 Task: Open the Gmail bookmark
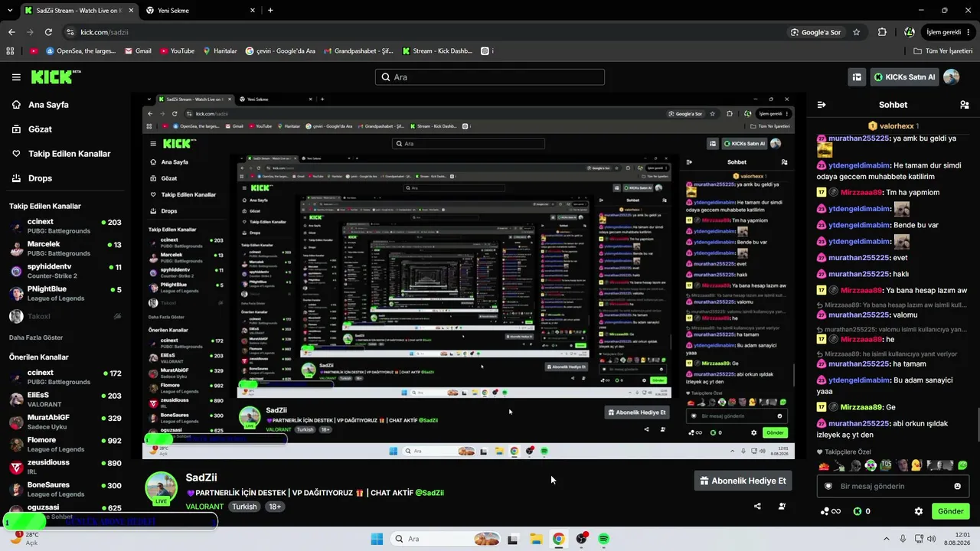coord(137,51)
